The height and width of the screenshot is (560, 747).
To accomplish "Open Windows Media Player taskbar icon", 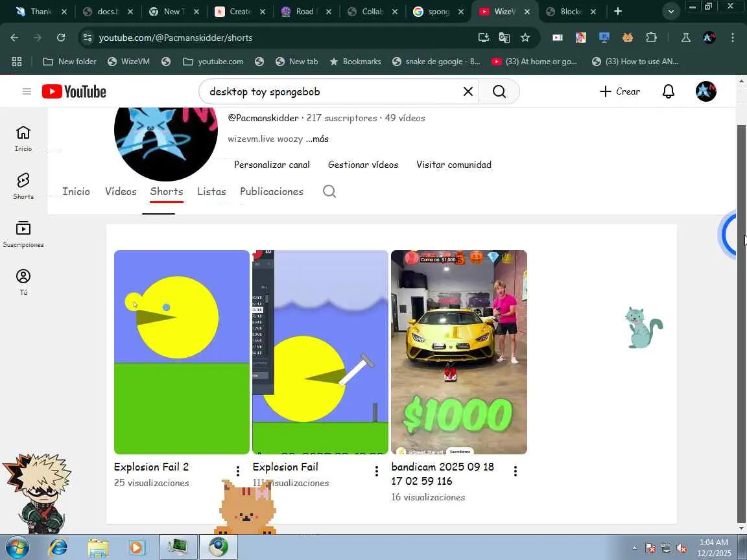I will (x=137, y=547).
